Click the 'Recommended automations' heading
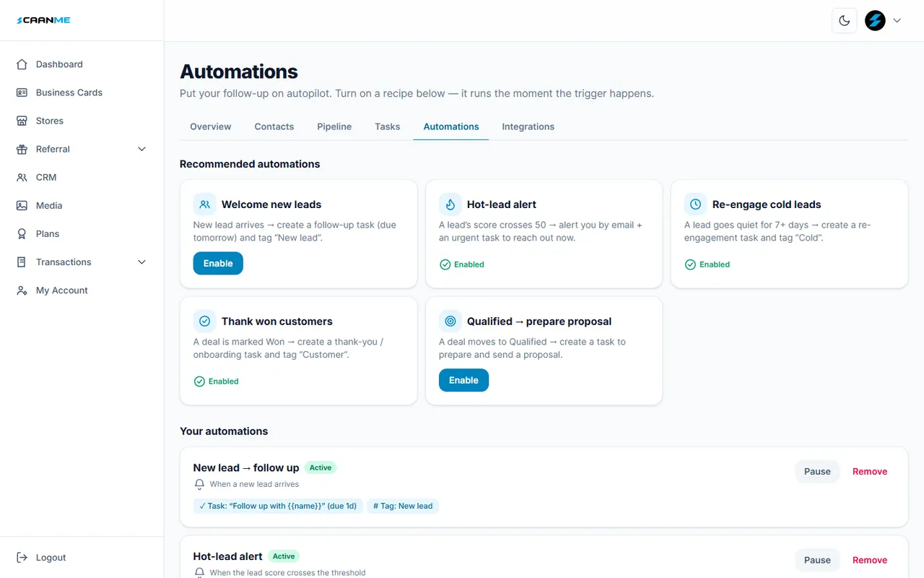This screenshot has height=578, width=924. click(x=250, y=164)
